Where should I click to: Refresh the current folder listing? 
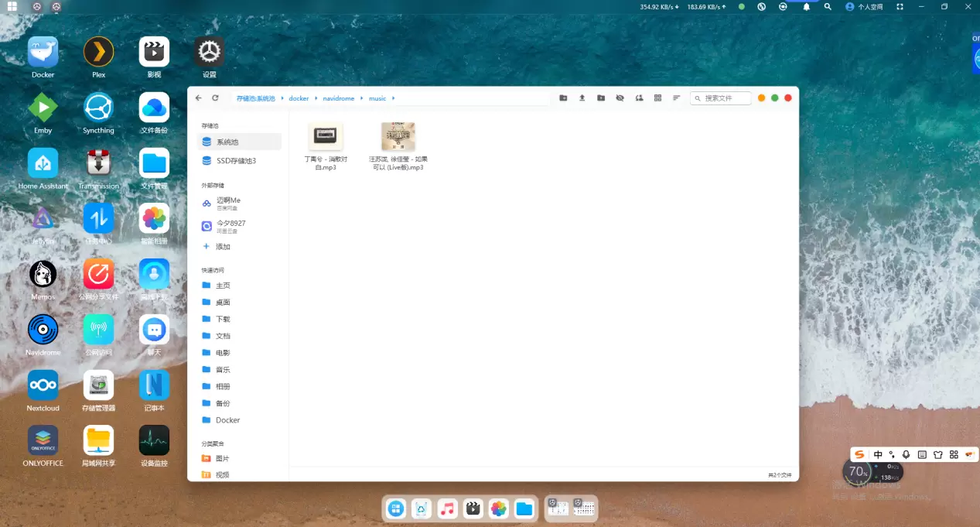215,98
